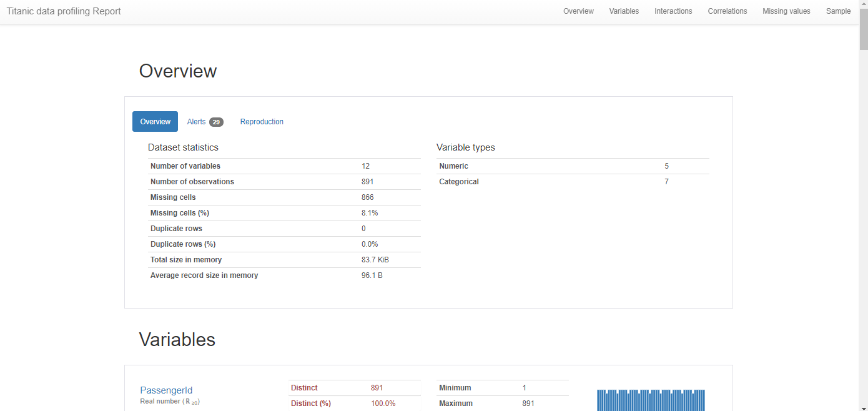This screenshot has height=411, width=868.
Task: Click the Variables section heading
Action: pos(177,340)
